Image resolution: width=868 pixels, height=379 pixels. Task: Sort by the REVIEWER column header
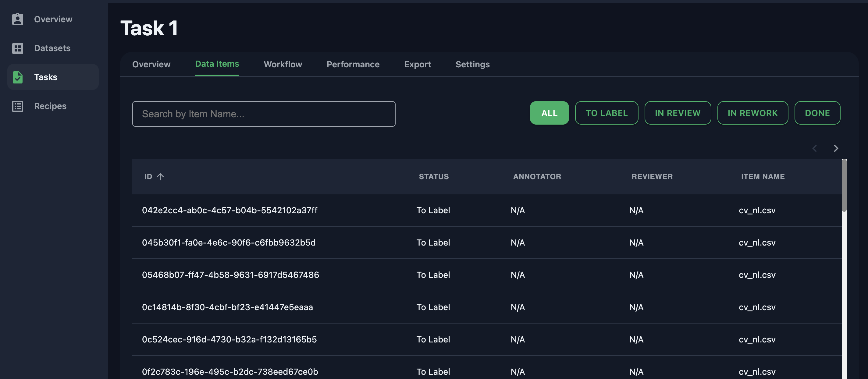click(652, 176)
